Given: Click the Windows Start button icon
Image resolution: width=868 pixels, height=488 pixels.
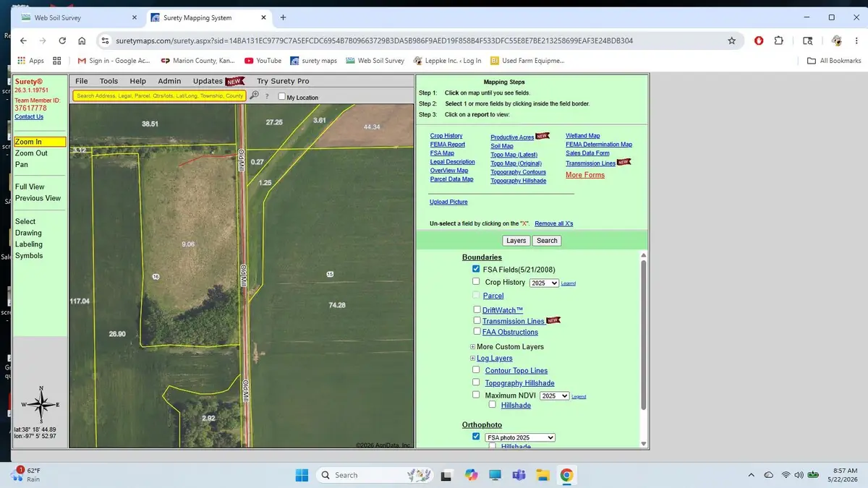Looking at the screenshot, I should coord(302,475).
